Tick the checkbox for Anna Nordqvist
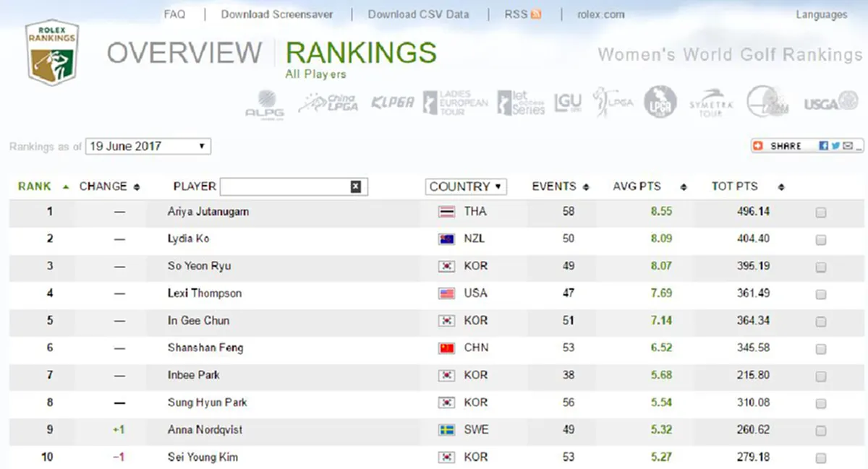 click(x=821, y=431)
